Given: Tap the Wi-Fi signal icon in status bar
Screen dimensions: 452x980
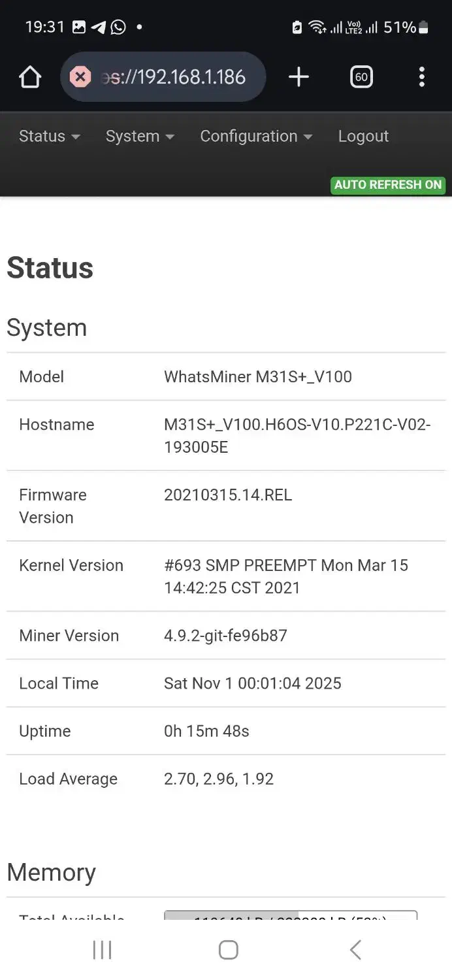Looking at the screenshot, I should pyautogui.click(x=317, y=27).
